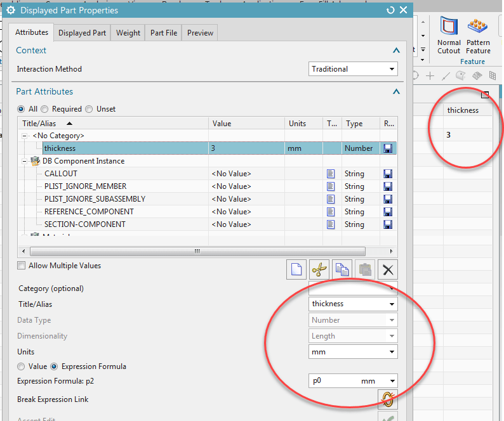The width and height of the screenshot is (504, 421).
Task: Click the save icon in CALLOUT row
Action: [388, 174]
